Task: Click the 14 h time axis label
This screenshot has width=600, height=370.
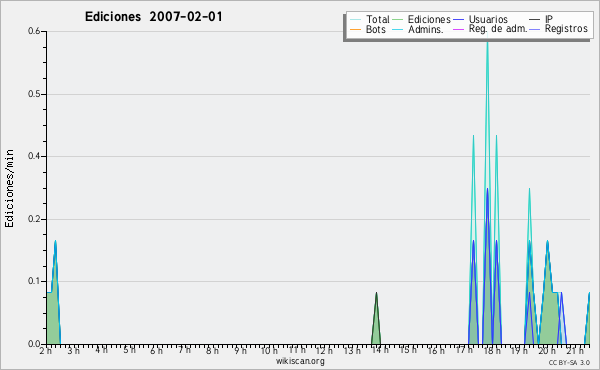Action: (380, 350)
